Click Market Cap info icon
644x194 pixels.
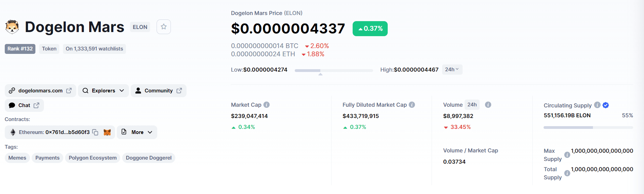(267, 105)
